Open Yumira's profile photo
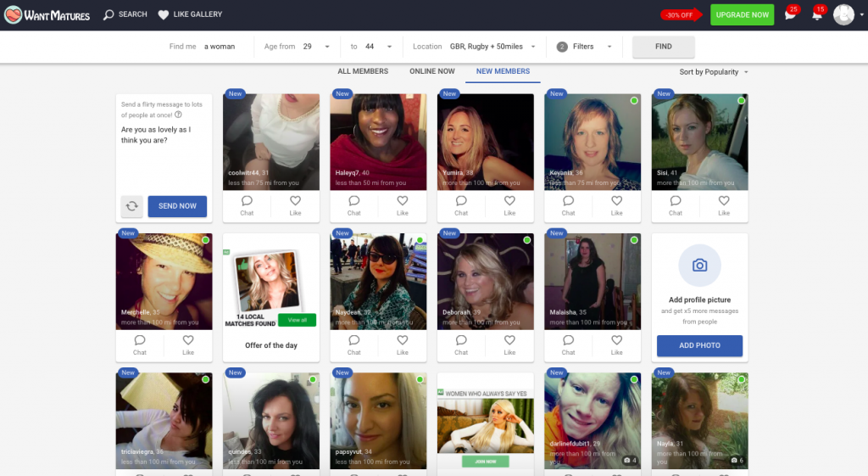The width and height of the screenshot is (868, 476). 486,142
